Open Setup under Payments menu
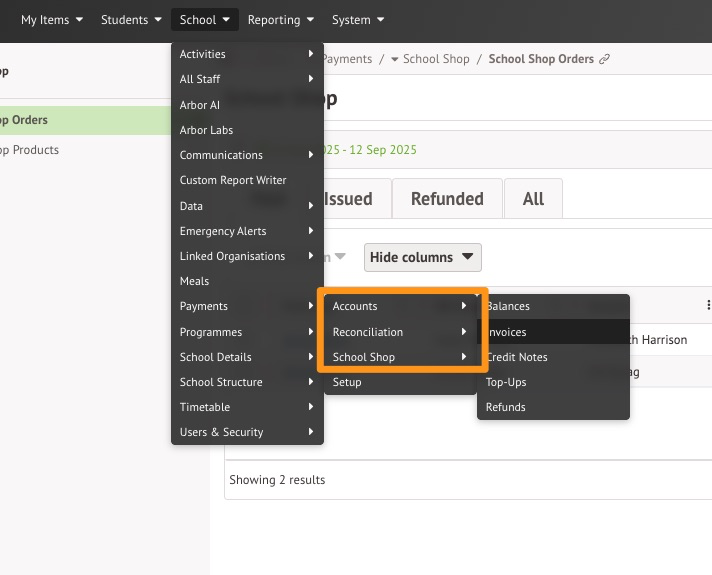Viewport: 712px width, 575px height. point(347,382)
